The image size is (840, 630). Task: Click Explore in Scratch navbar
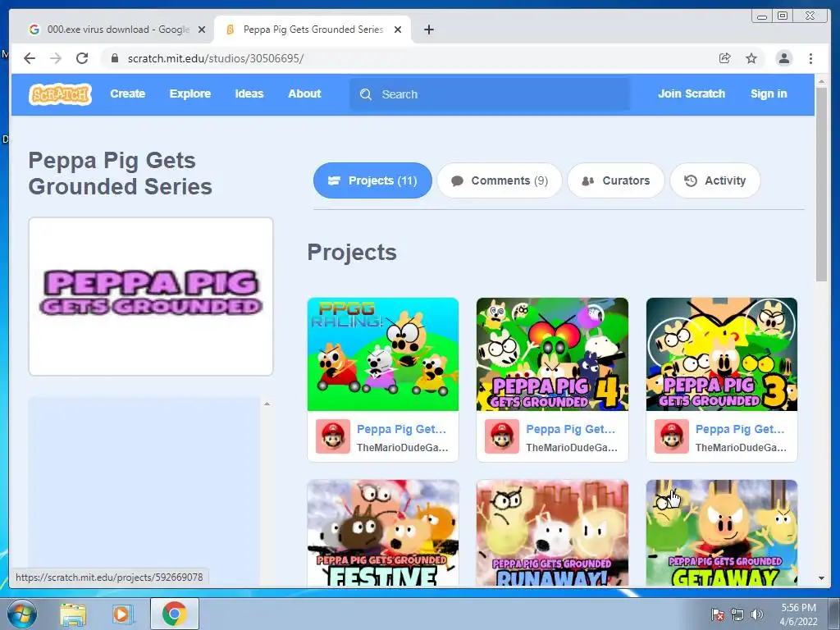190,94
